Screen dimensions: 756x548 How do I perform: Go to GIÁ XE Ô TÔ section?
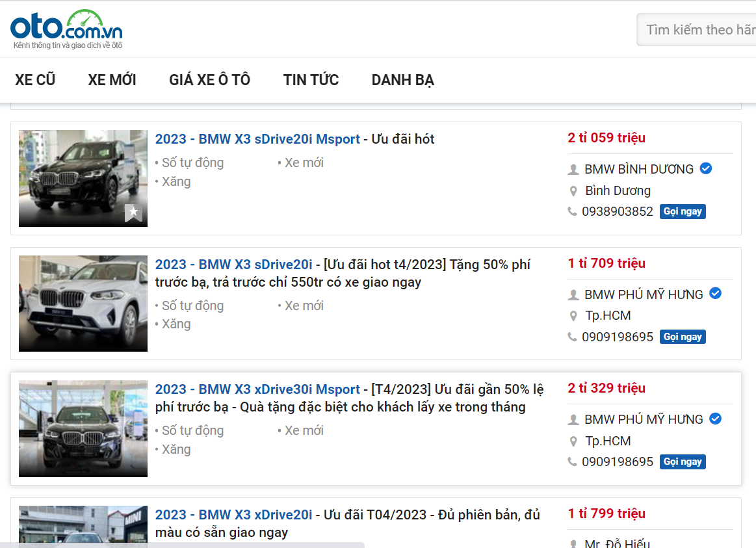tap(209, 80)
